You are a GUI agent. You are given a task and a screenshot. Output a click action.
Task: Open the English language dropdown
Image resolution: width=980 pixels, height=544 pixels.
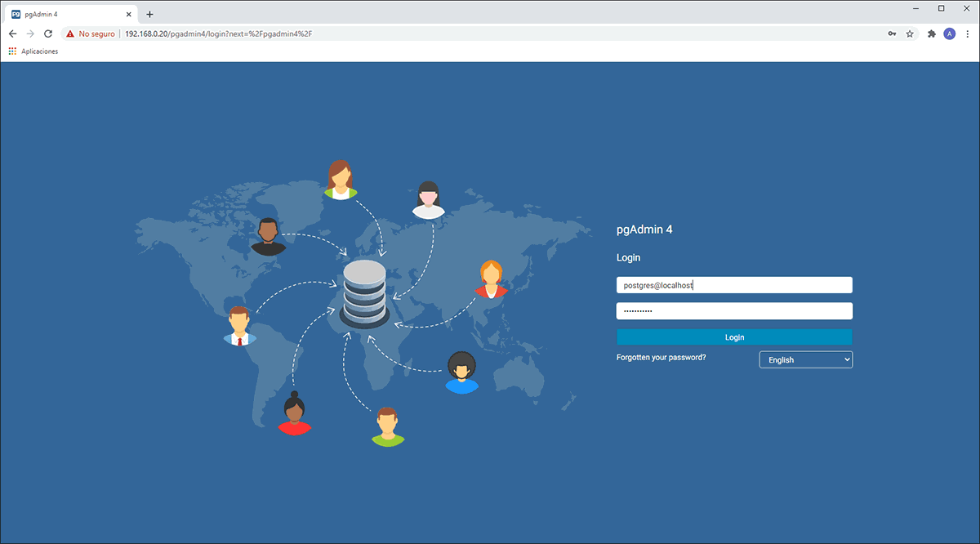pos(806,359)
